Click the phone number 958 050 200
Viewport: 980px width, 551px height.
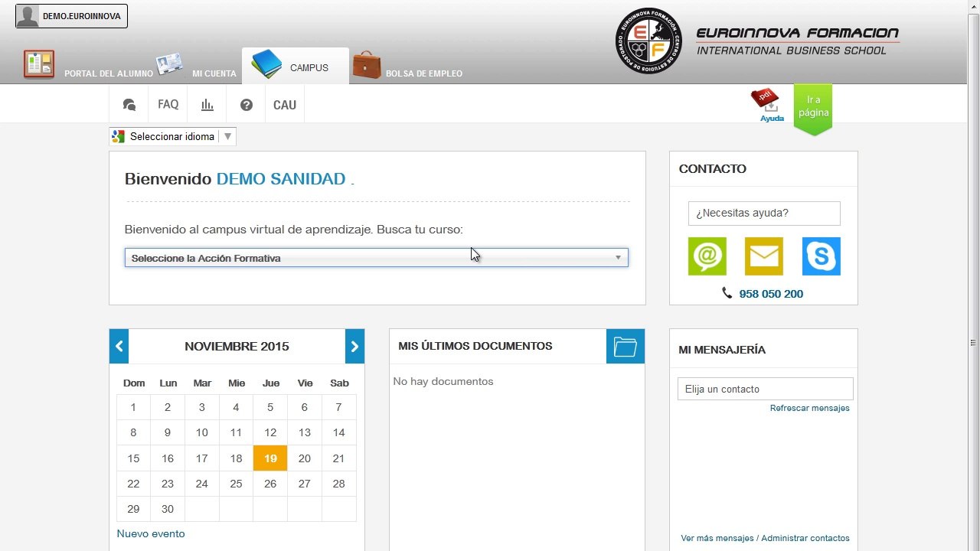point(771,294)
